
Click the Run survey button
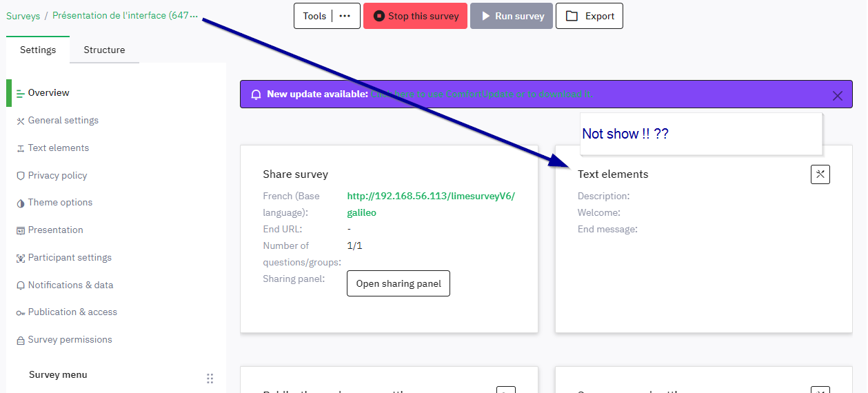pos(512,16)
